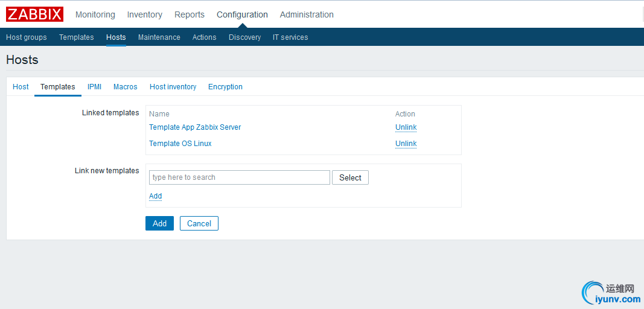The width and height of the screenshot is (644, 309).
Task: Open Template OS Linux link
Action: pyautogui.click(x=180, y=144)
